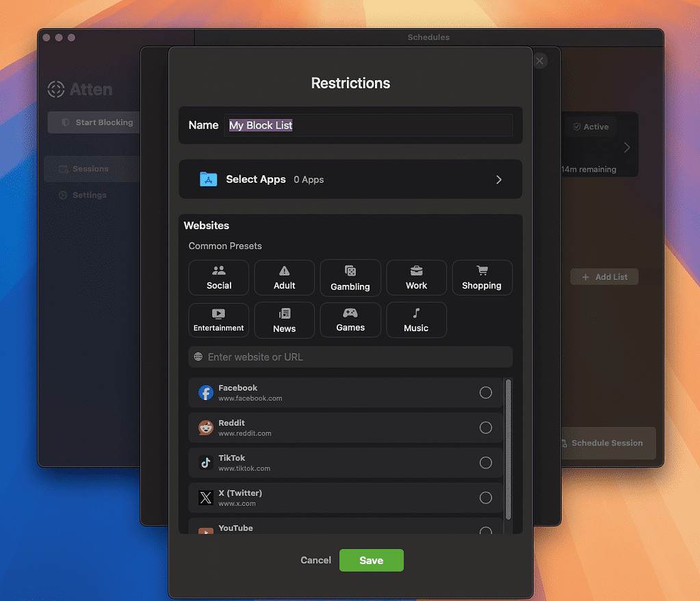Image resolution: width=700 pixels, height=601 pixels.
Task: Open Sessions in the sidebar
Action: [x=90, y=169]
